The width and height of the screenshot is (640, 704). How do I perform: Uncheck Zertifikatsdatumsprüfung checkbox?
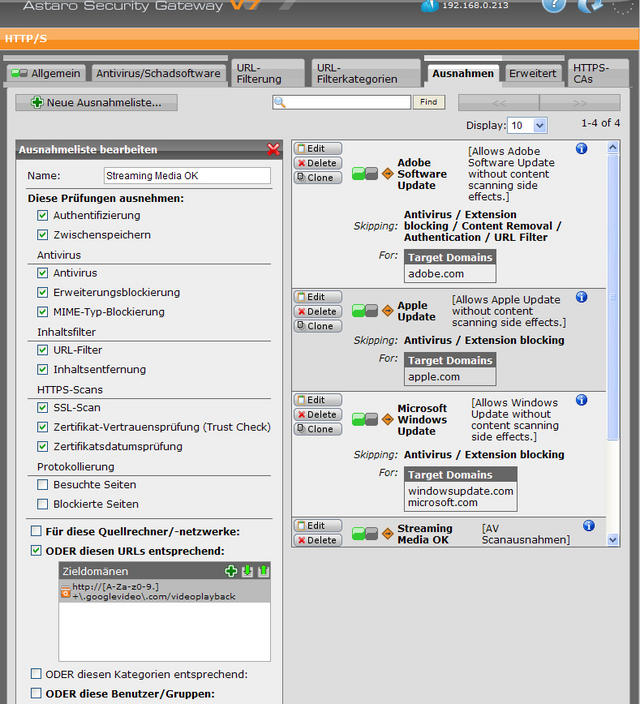click(x=43, y=447)
